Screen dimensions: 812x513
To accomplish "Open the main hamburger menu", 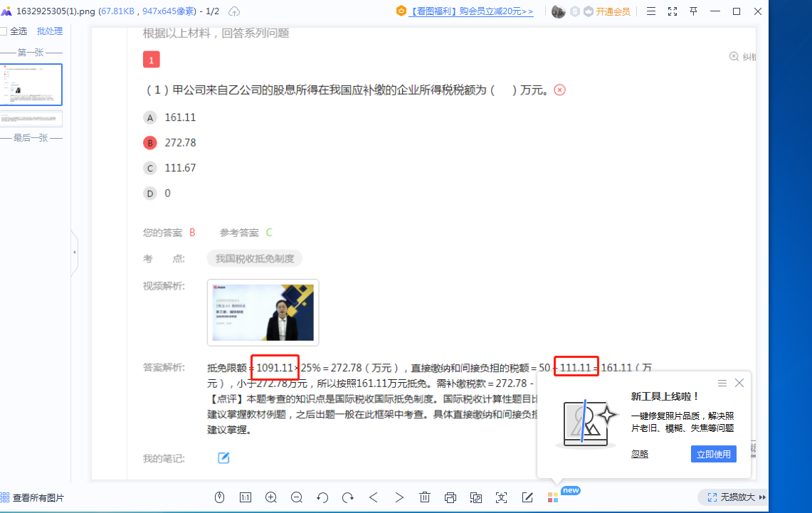I will (x=651, y=11).
